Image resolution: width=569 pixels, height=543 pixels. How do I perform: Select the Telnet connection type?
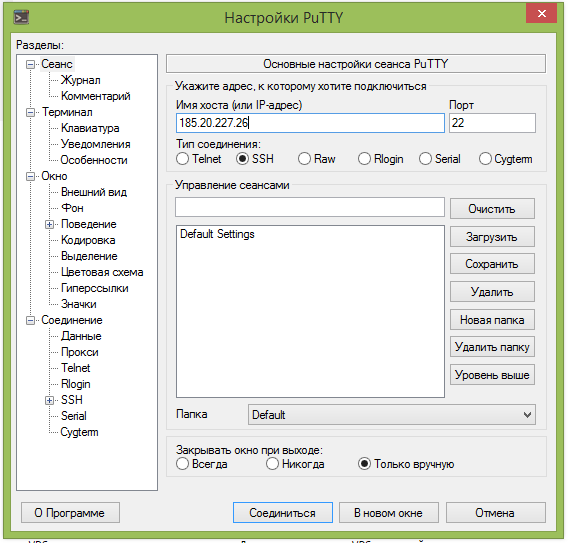[x=182, y=159]
